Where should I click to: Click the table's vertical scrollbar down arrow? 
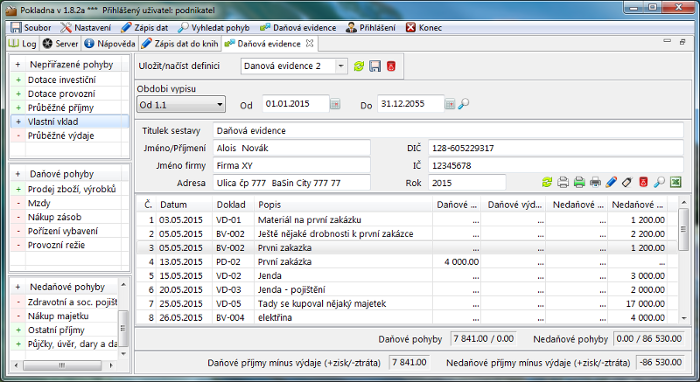pos(684,318)
